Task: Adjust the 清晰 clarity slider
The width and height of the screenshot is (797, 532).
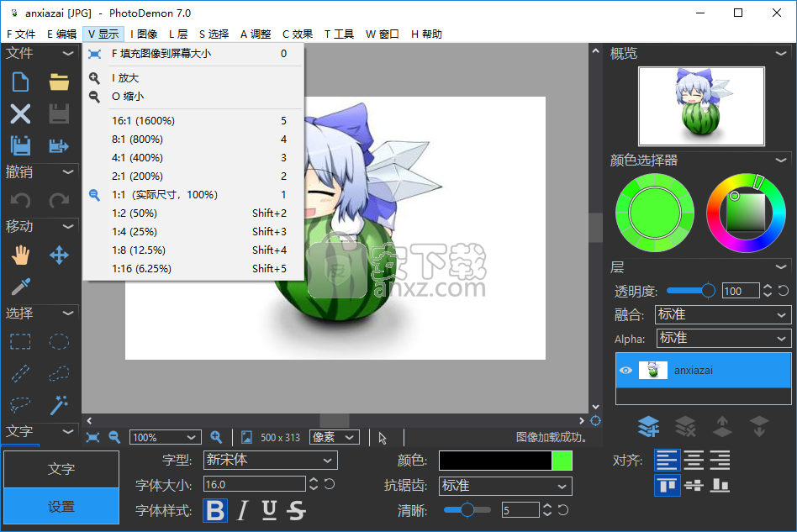Action: click(x=467, y=509)
